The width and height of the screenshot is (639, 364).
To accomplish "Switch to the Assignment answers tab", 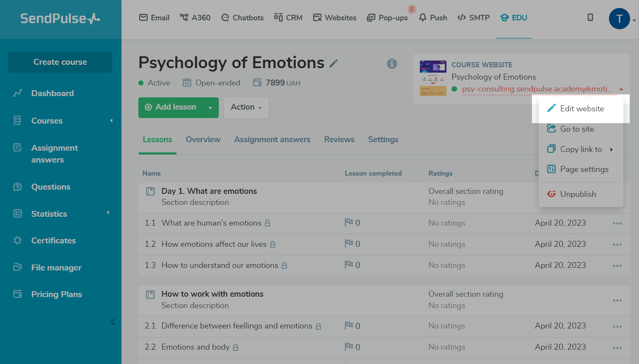I will 272,139.
